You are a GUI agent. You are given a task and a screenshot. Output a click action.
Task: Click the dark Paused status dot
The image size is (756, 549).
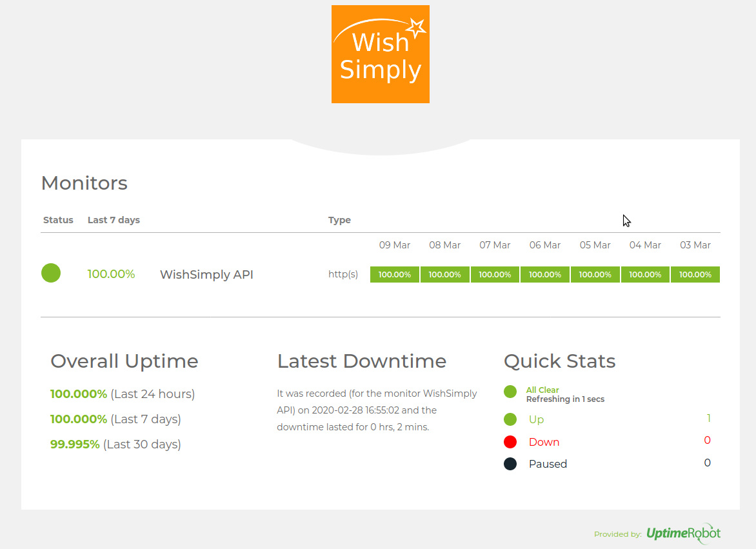coord(510,464)
